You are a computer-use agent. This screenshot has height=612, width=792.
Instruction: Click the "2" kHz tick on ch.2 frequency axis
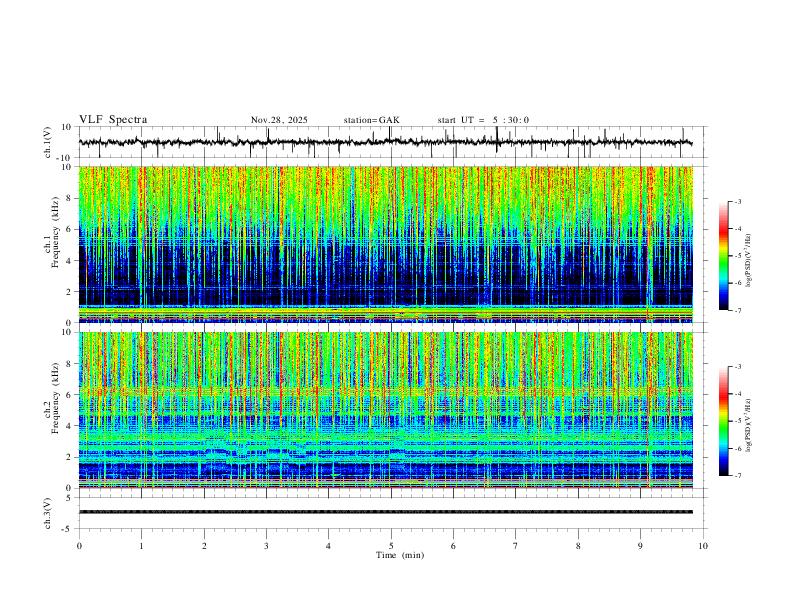click(70, 457)
